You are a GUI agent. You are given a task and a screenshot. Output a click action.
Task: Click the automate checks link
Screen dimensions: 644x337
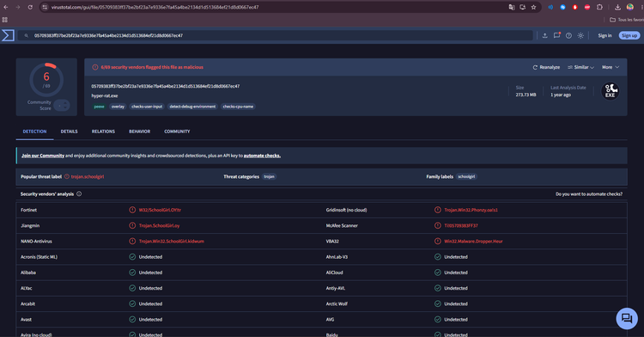(262, 156)
